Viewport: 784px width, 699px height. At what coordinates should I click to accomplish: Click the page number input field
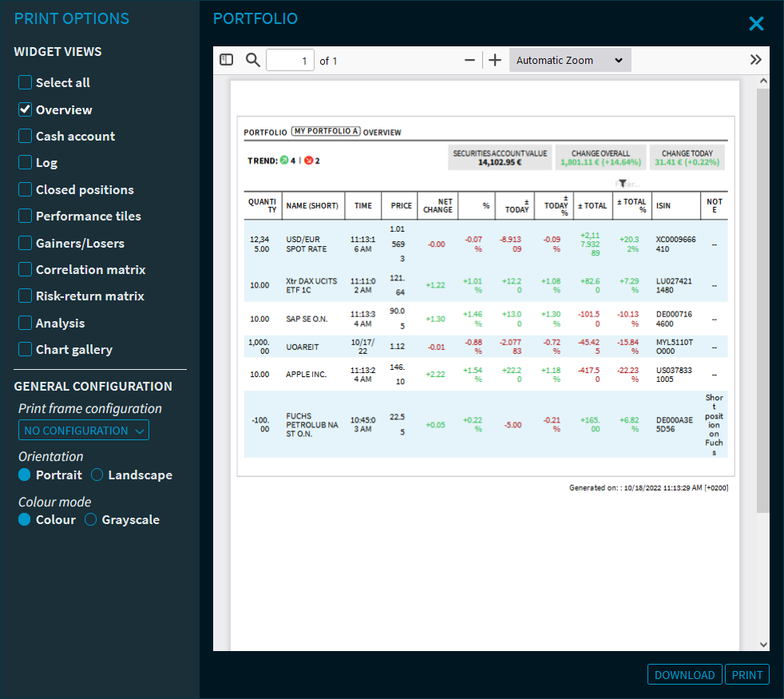[x=290, y=61]
